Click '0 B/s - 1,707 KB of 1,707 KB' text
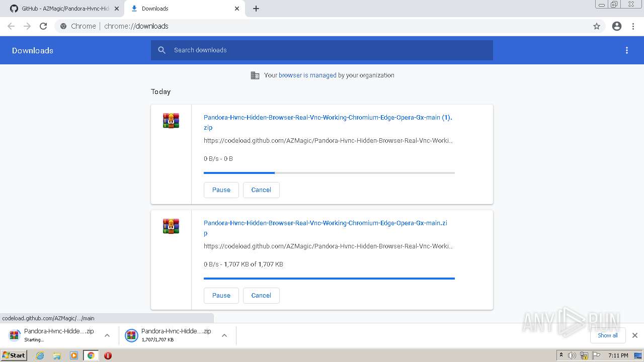 point(244,264)
